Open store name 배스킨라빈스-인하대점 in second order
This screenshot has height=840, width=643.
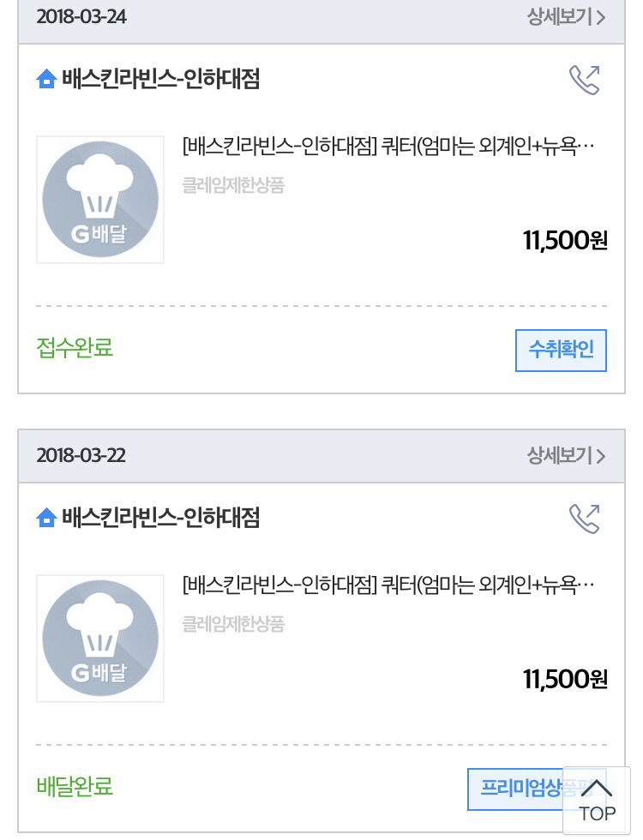161,518
